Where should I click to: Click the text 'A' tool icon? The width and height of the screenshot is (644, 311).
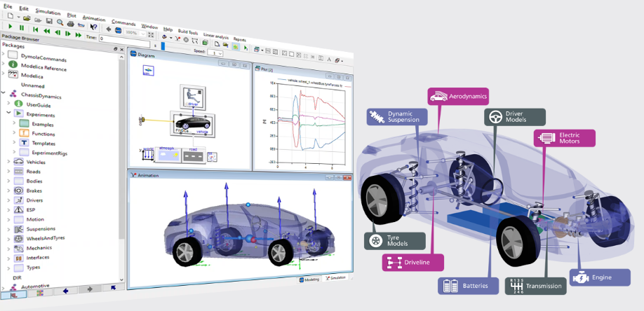coord(328,59)
